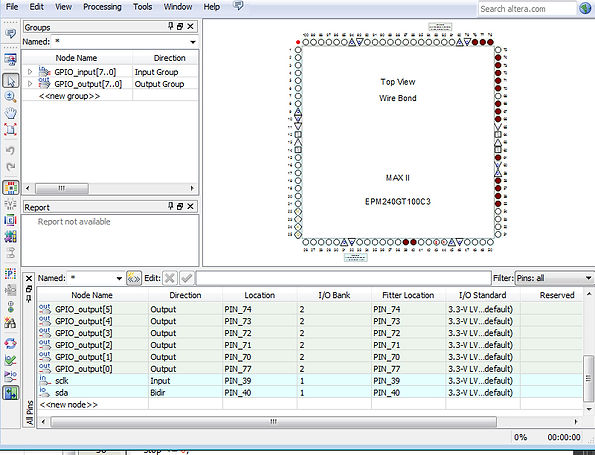Pin the Groups panel
This screenshot has width=595, height=455.
(170, 26)
